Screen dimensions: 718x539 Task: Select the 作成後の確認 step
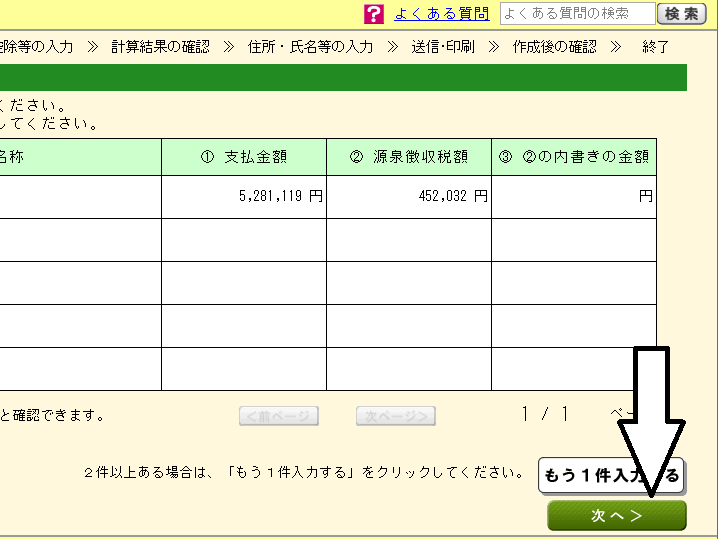click(555, 47)
